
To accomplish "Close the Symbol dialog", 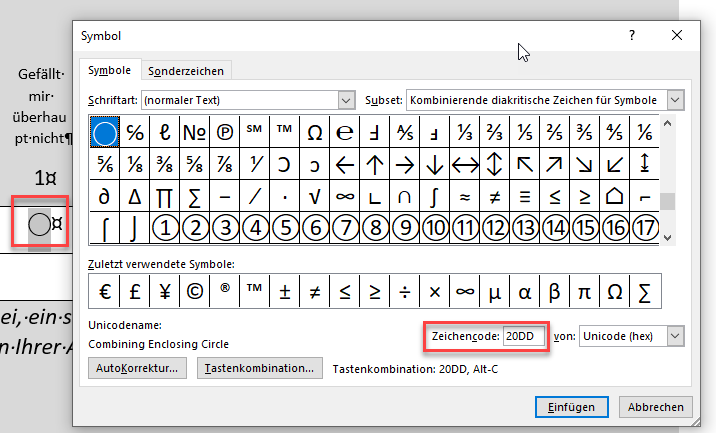I will [x=677, y=35].
